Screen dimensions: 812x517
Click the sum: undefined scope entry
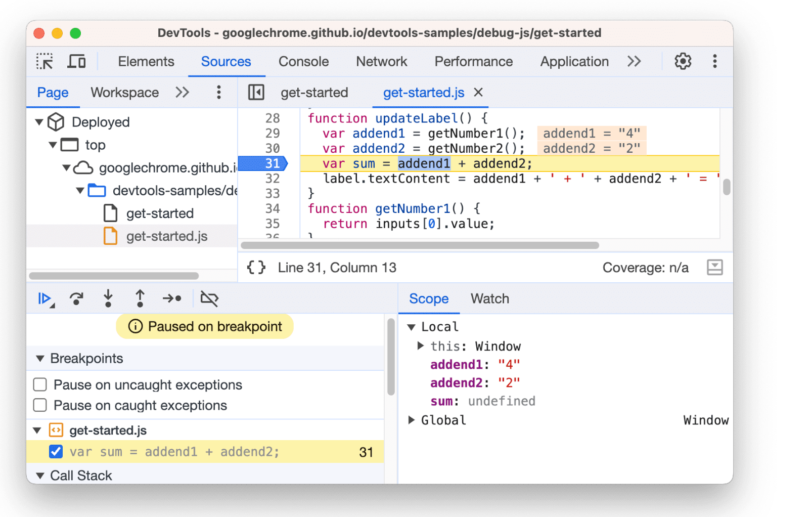click(x=482, y=401)
